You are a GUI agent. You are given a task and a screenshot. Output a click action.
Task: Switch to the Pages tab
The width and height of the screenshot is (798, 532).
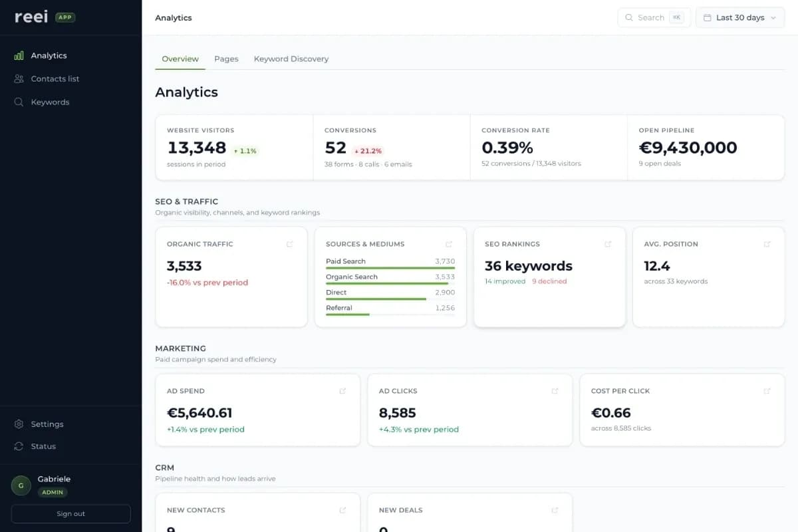226,59
